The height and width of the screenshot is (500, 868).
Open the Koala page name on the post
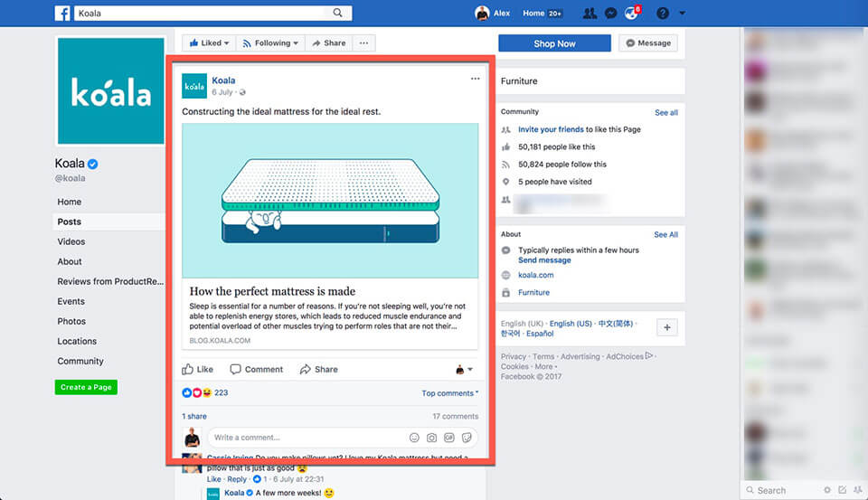223,80
